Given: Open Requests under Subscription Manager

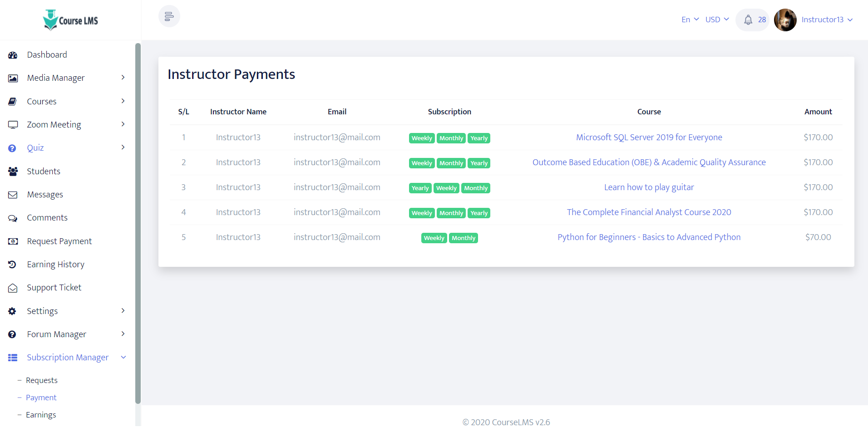Looking at the screenshot, I should click(42, 380).
